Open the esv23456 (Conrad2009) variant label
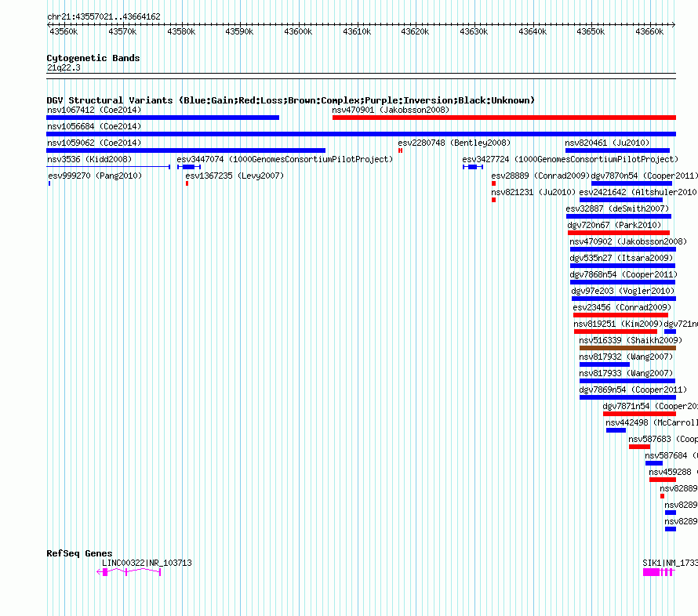Screen dimensions: 698x616 [622, 307]
